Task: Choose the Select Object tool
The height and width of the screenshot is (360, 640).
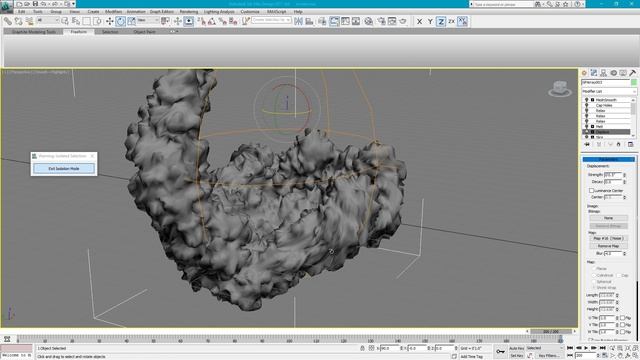Action: tap(65, 21)
